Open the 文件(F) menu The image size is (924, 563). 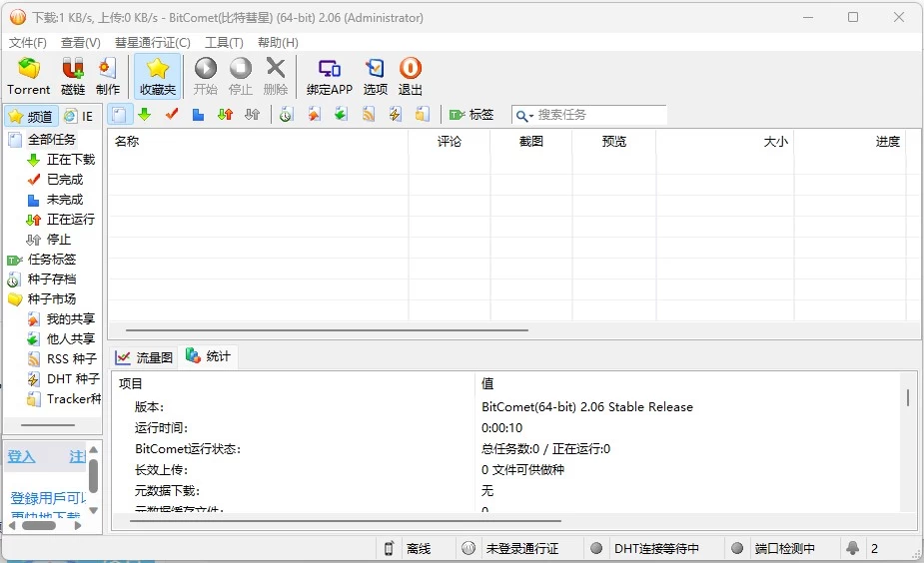point(28,43)
